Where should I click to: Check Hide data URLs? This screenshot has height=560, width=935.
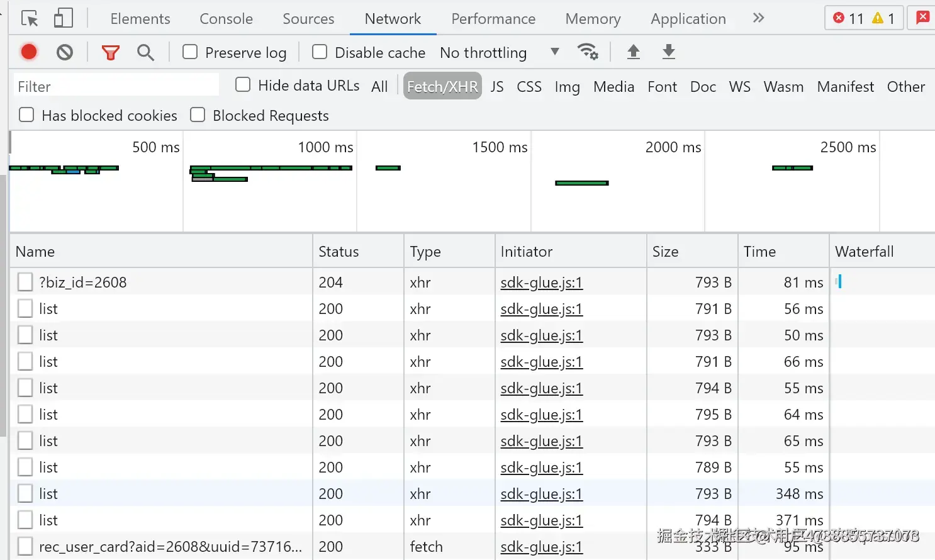point(243,84)
